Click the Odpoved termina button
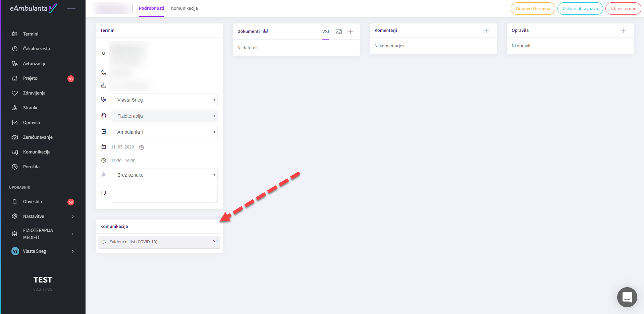644x314 pixels. pos(533,9)
